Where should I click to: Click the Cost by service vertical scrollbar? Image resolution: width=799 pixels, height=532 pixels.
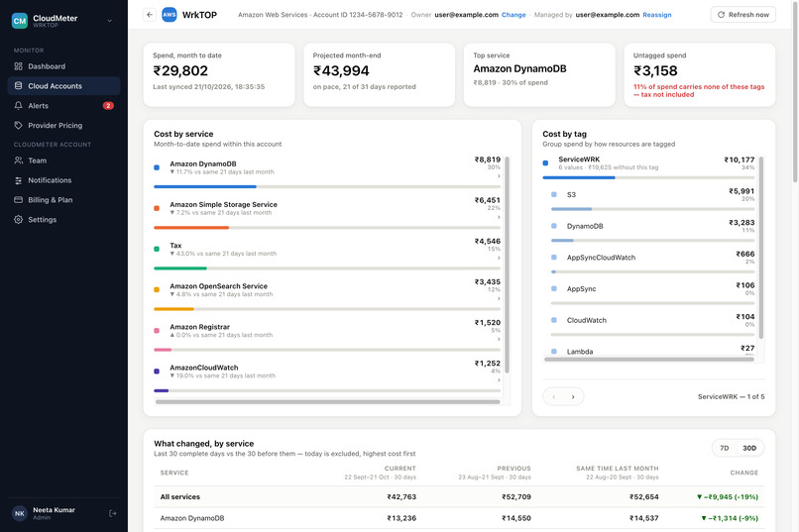tap(507, 265)
